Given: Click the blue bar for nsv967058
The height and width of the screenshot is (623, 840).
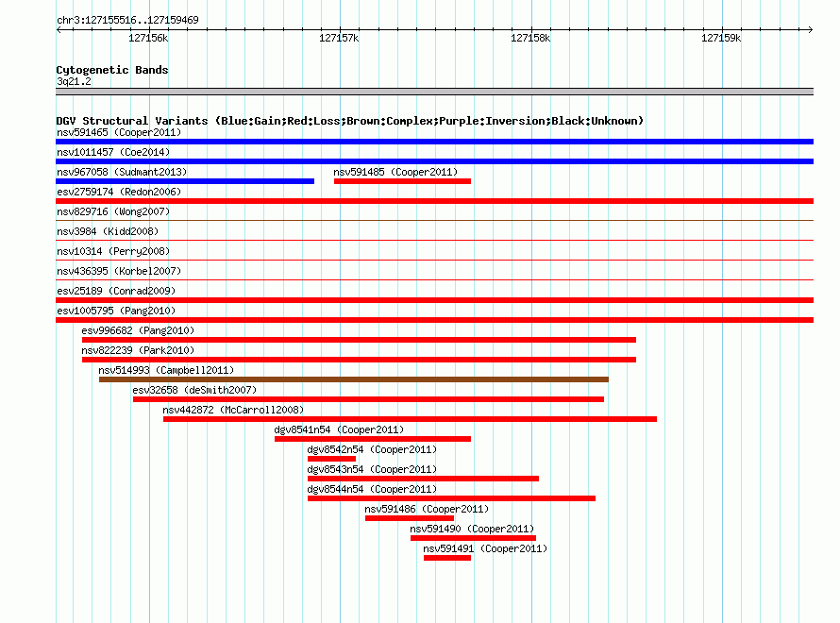Looking at the screenshot, I should (185, 181).
